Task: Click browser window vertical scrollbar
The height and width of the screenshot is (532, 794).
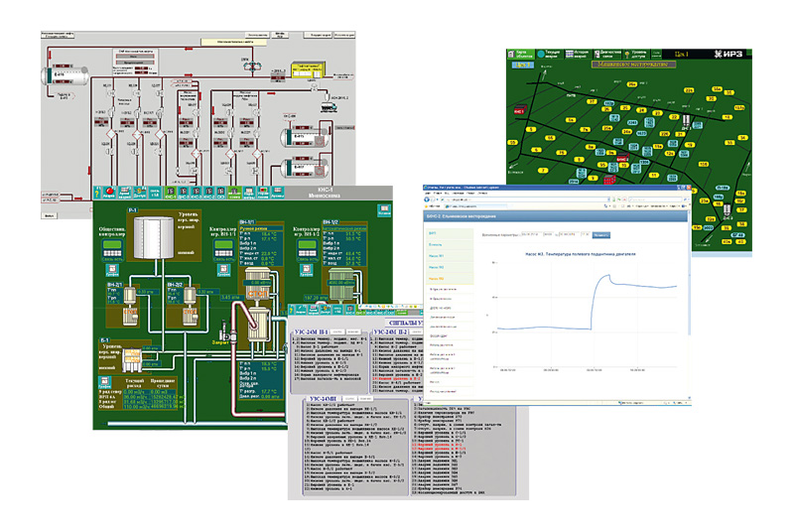Action: click(x=689, y=304)
